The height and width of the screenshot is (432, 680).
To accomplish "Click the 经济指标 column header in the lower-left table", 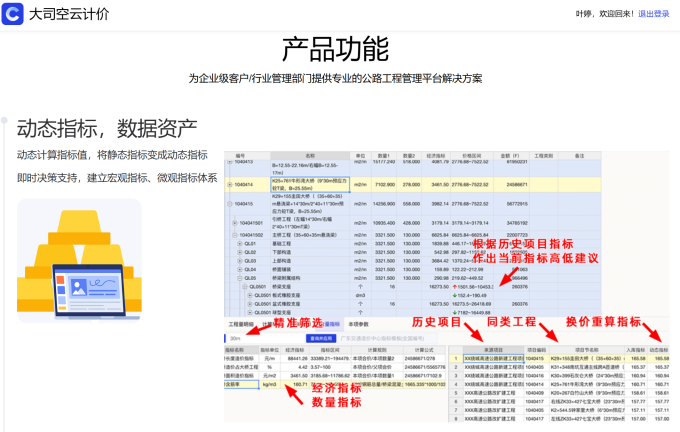I will [x=293, y=350].
